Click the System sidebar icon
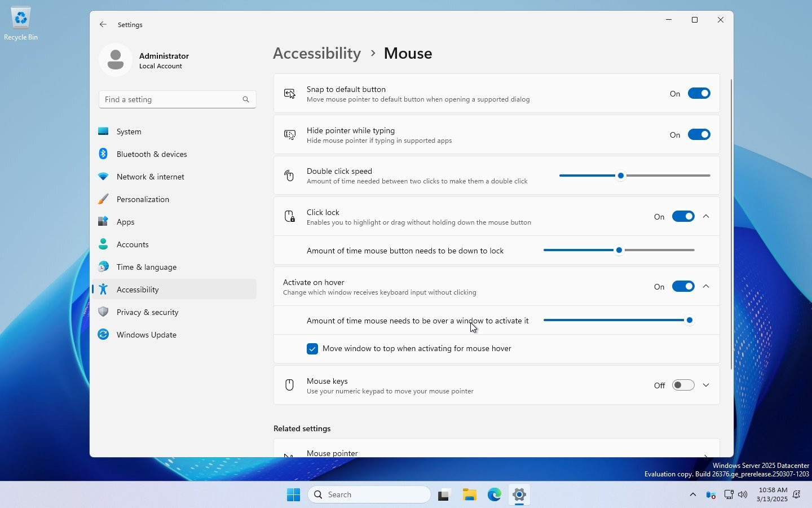 [103, 131]
